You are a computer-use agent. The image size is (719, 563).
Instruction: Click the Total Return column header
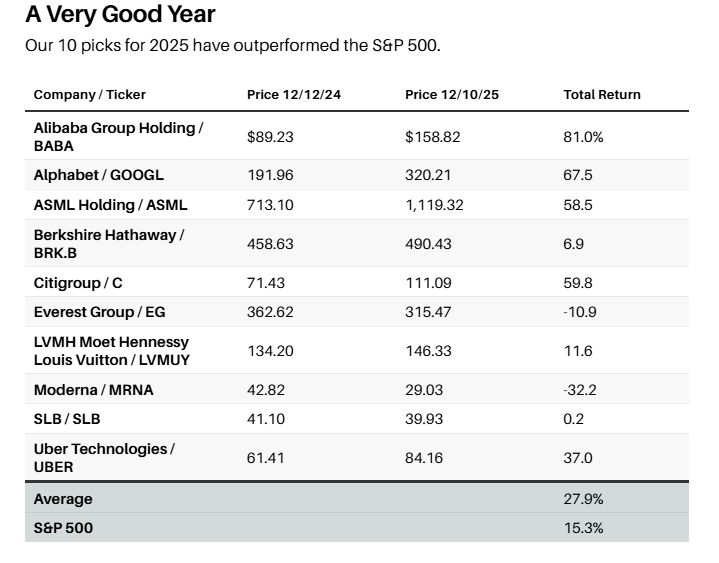pos(602,95)
